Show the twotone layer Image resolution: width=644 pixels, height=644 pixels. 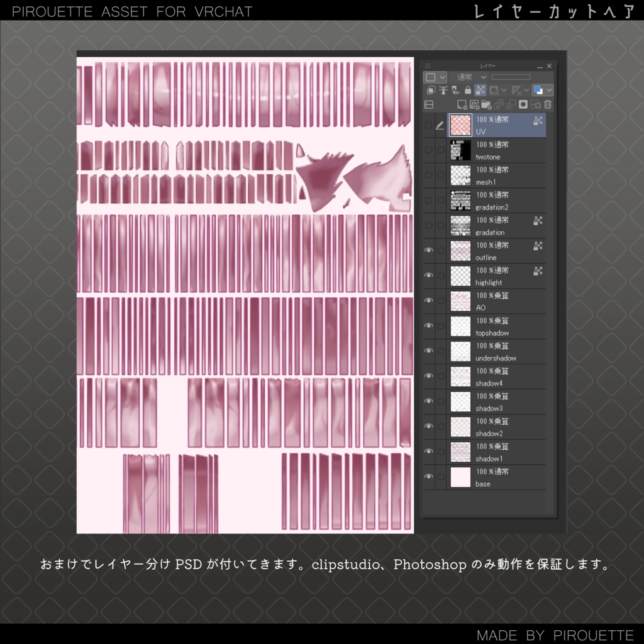tap(430, 150)
